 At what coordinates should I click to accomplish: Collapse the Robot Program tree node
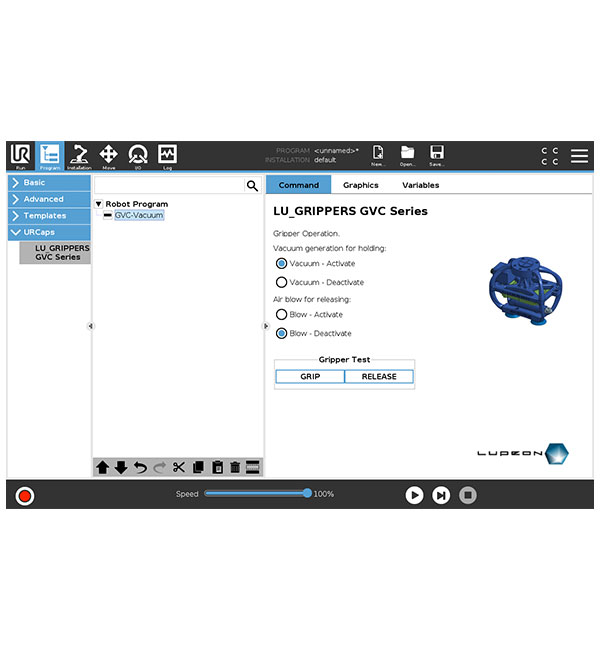pos(99,204)
